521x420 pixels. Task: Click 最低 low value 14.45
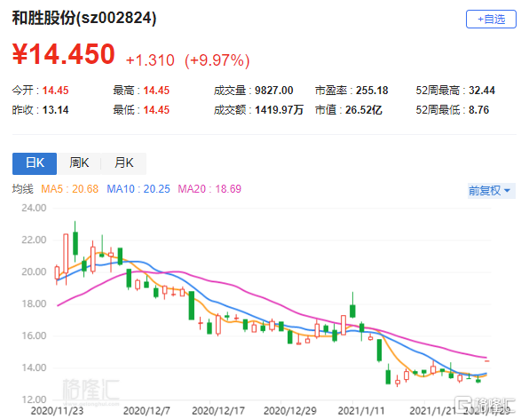click(156, 110)
